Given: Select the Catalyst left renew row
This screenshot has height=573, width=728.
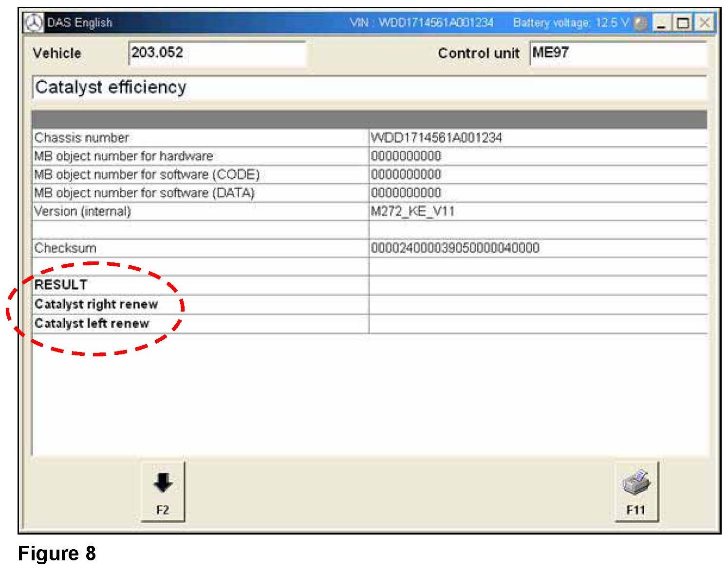Looking at the screenshot, I should [370, 324].
